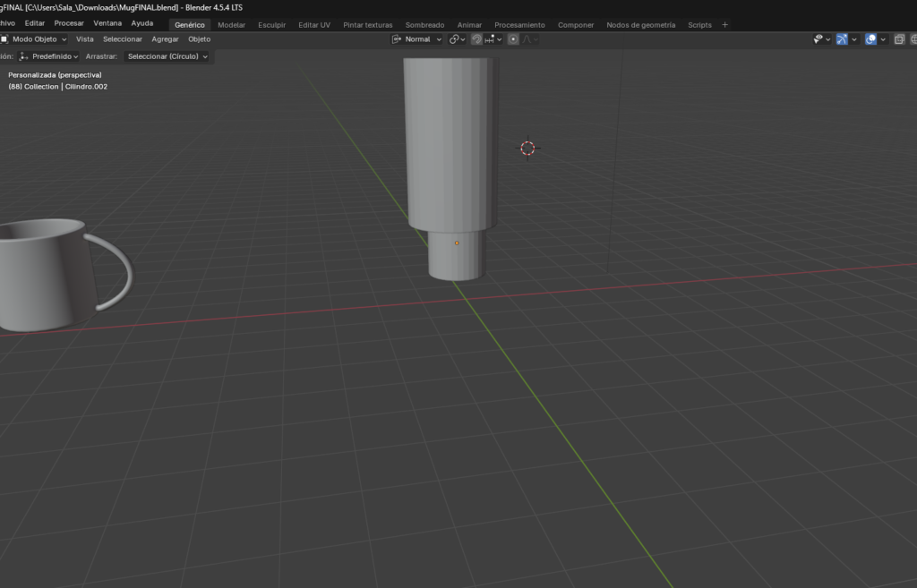This screenshot has width=917, height=588.
Task: Open the Vista viewport menu
Action: click(x=84, y=39)
